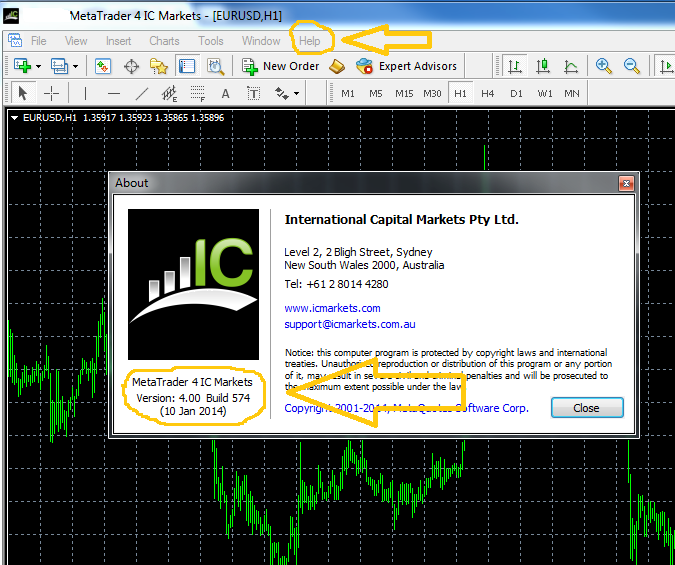Click the Tel: +61 2 8014 4280 text
The width and height of the screenshot is (675, 565).
coord(336,284)
